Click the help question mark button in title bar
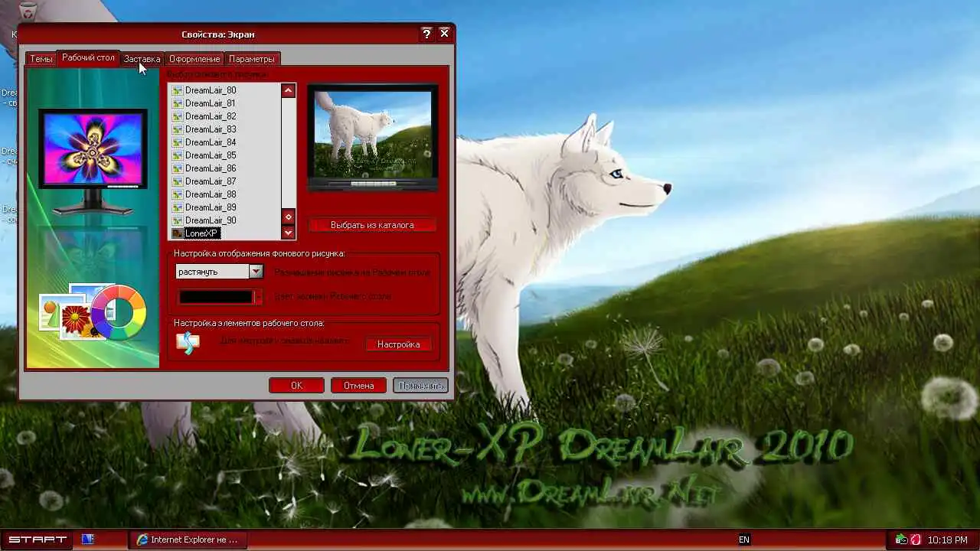This screenshot has width=980, height=551. pos(427,34)
